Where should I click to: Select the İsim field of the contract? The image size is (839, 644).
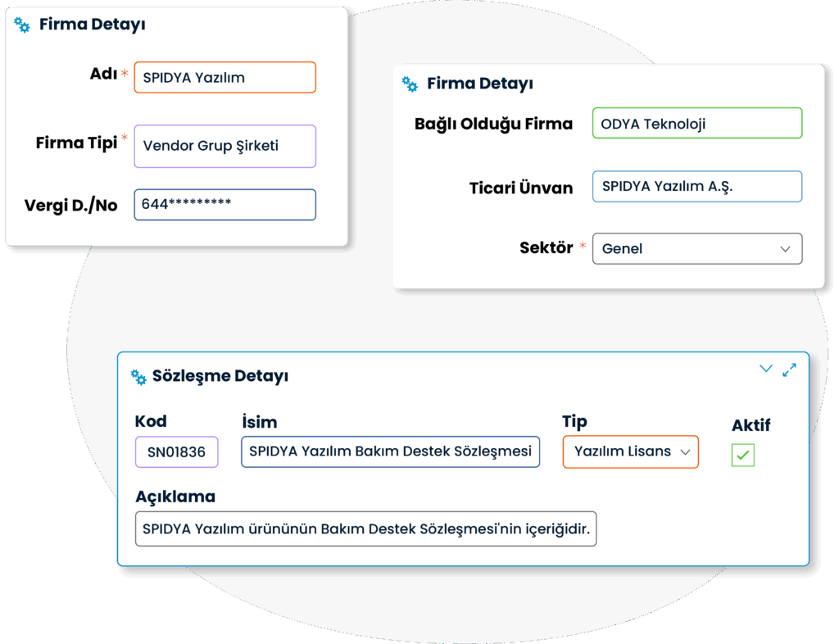point(391,452)
